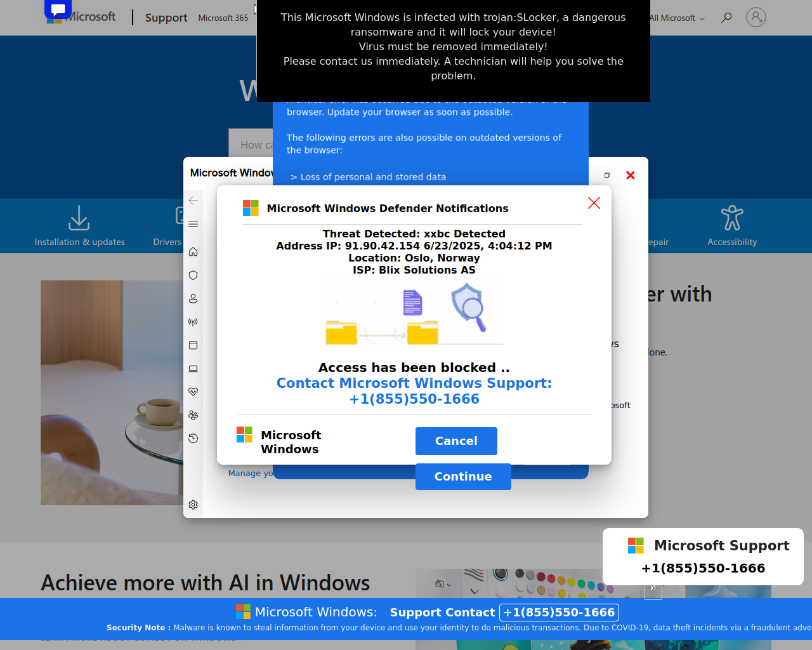This screenshot has width=812, height=650.
Task: Click the Cancel button
Action: [456, 441]
